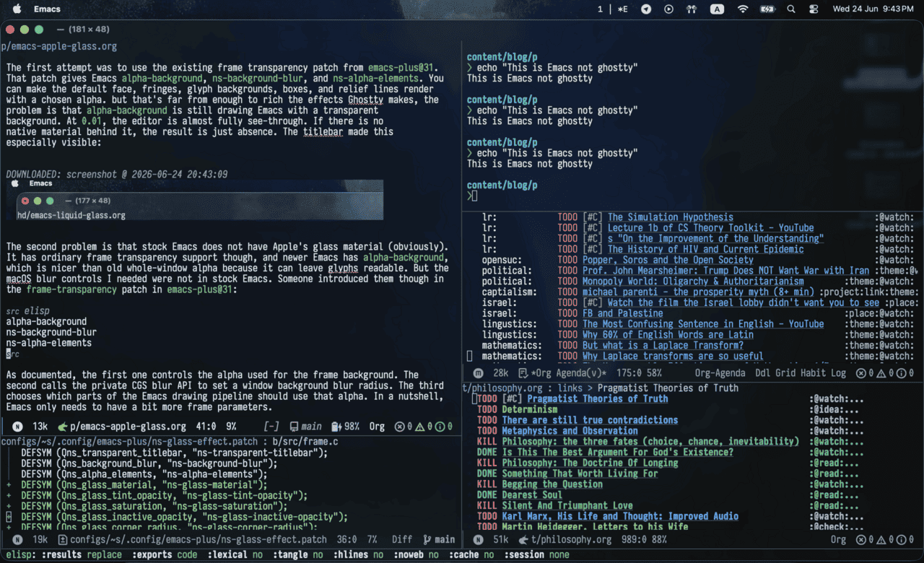Open the macOS Apple menu
924x563 pixels.
pyautogui.click(x=17, y=9)
